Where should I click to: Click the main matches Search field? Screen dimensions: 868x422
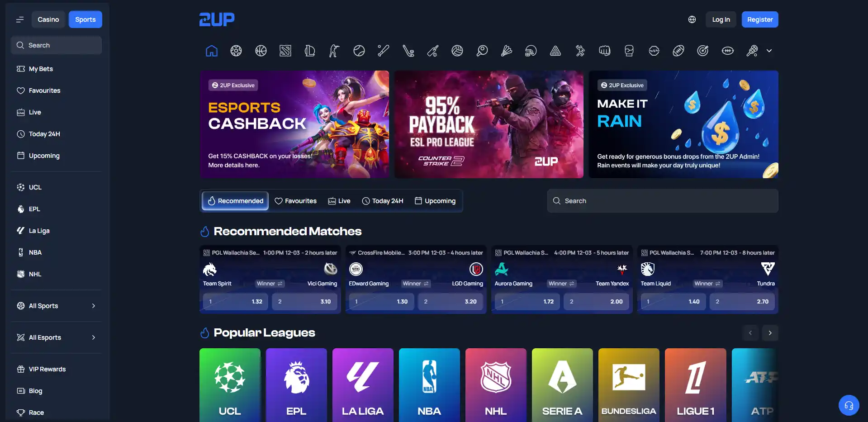663,201
